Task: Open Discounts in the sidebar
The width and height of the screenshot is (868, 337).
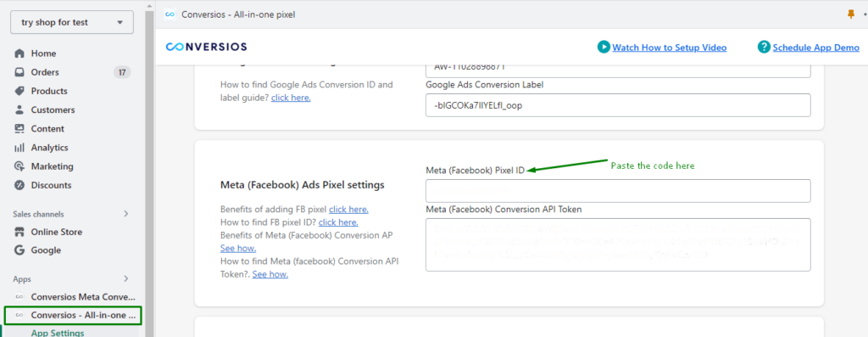Action: pos(51,185)
